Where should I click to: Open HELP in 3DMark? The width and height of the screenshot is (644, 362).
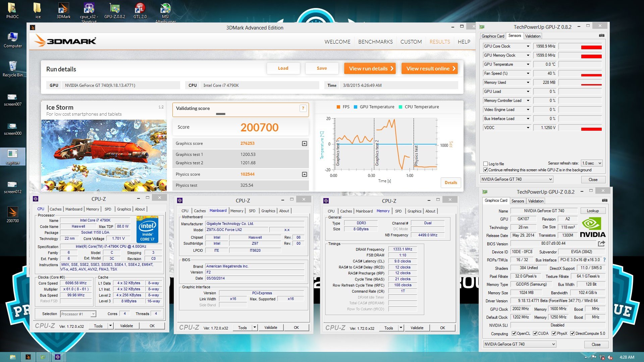[x=464, y=42]
